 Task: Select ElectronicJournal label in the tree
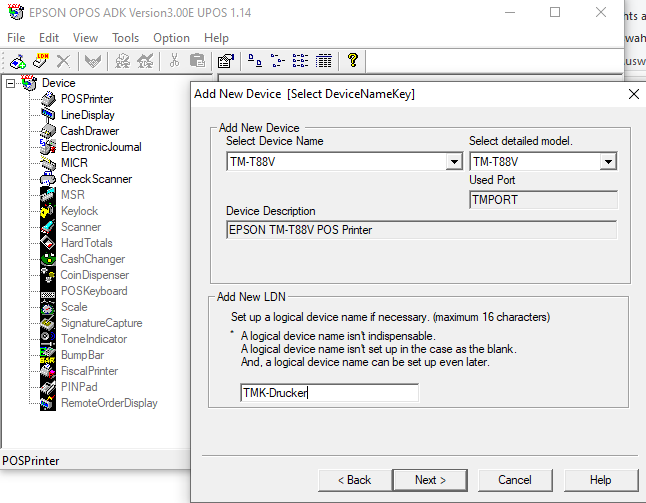tap(101, 147)
